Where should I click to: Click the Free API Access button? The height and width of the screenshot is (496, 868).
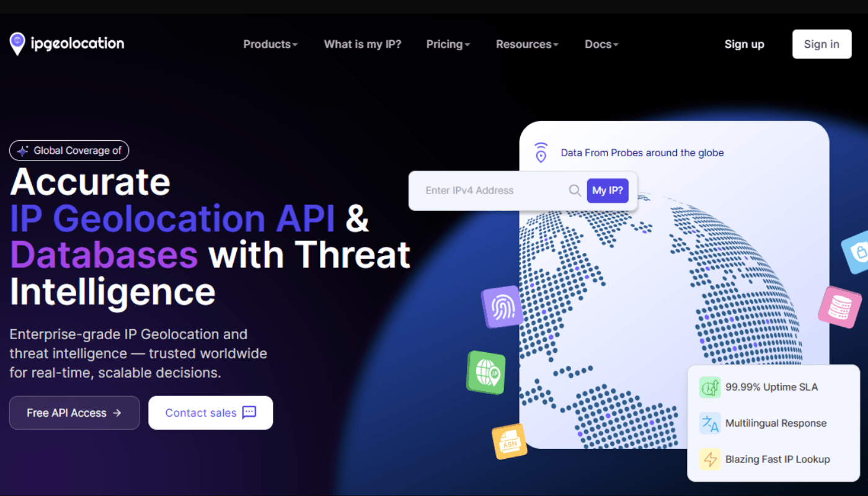tap(74, 413)
